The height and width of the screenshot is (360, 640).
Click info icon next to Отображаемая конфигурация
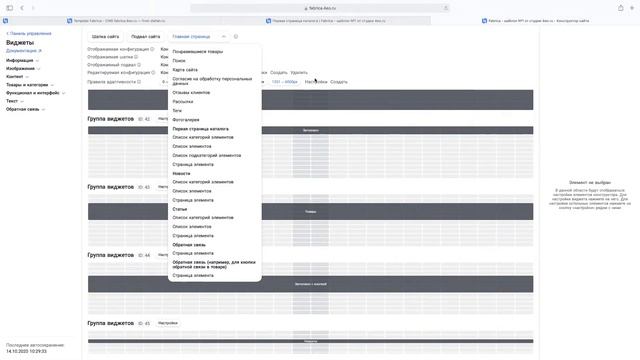click(152, 49)
